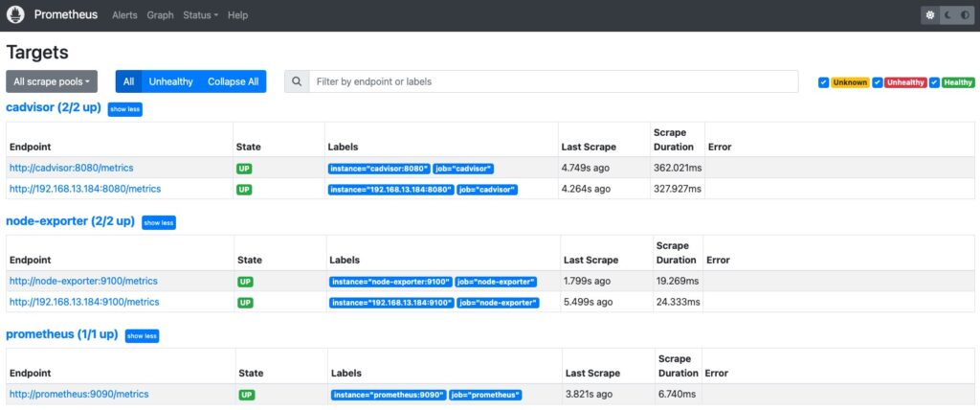Click job="cadvisor" label in cadvisor:8080 row
Image resolution: width=980 pixels, height=410 pixels.
tap(464, 169)
